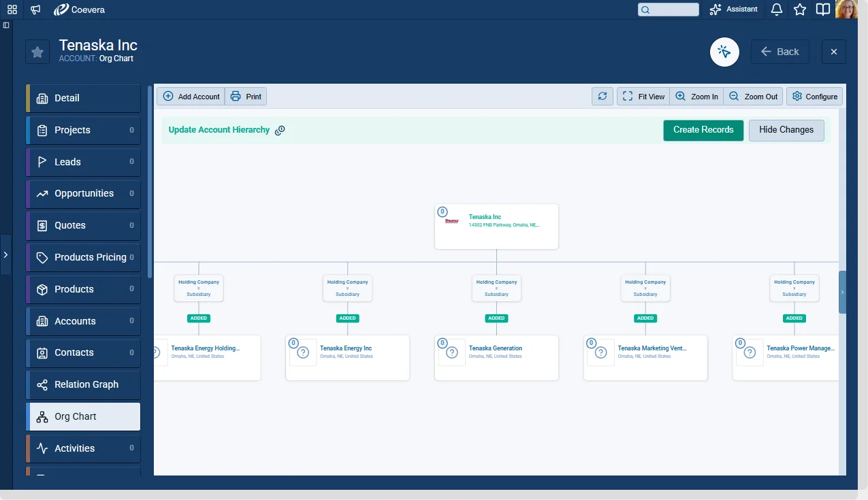Click the relationship box above Tenaska Power Manage...
The height and width of the screenshot is (500, 868).
pyautogui.click(x=794, y=288)
